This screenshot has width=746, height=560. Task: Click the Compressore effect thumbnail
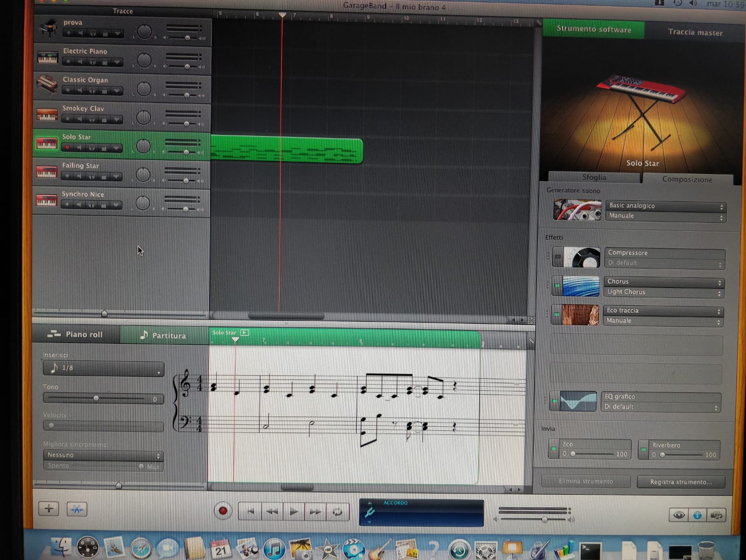(581, 257)
